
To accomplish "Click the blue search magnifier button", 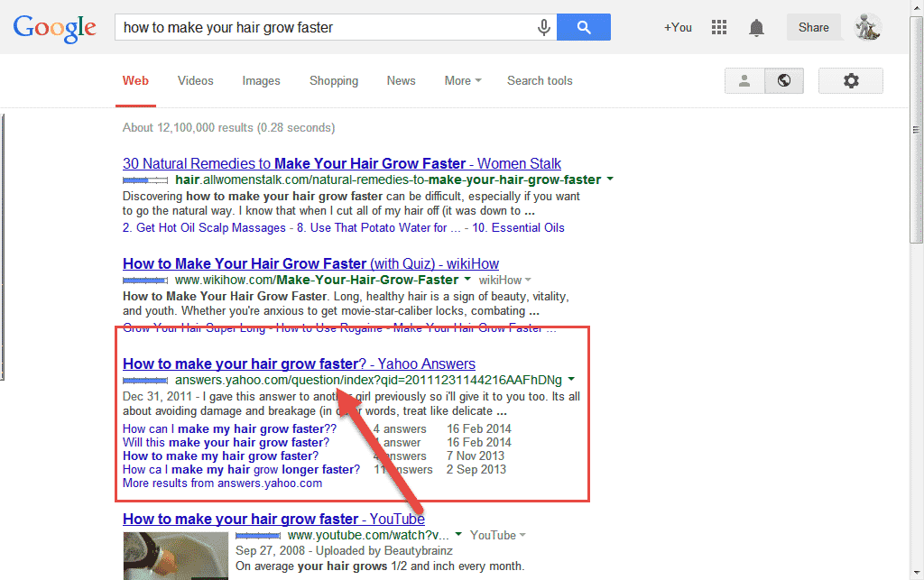I will (x=584, y=27).
